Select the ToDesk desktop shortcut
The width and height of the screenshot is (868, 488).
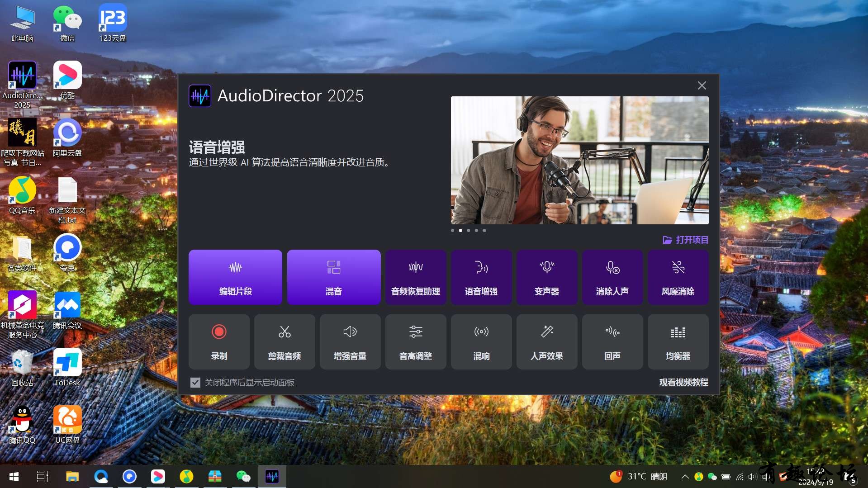(67, 368)
